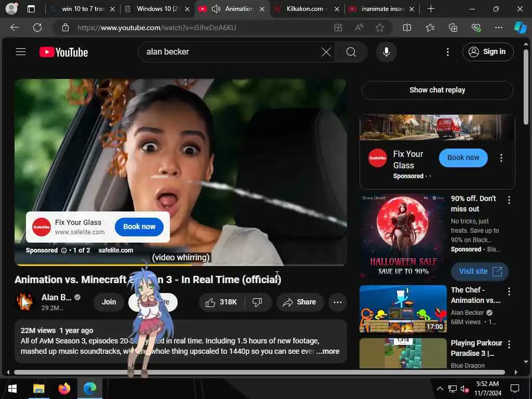
Task: Mute the Animation tab speaker icon
Action: (216, 9)
